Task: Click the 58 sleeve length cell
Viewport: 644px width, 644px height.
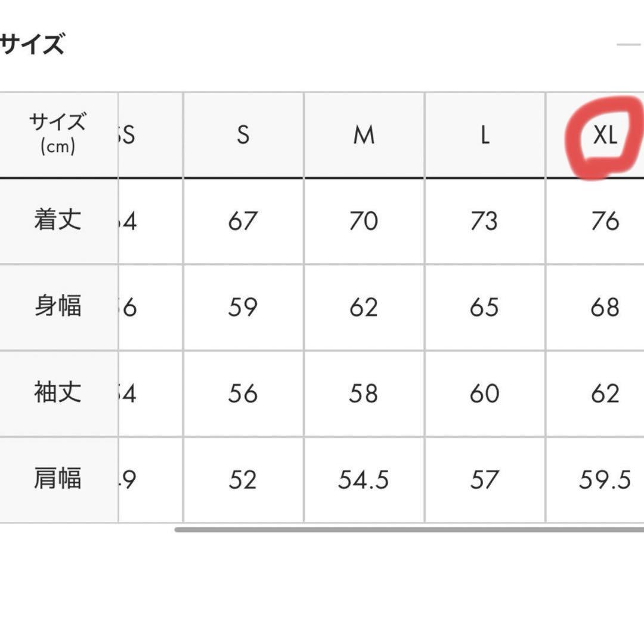Action: click(x=364, y=394)
